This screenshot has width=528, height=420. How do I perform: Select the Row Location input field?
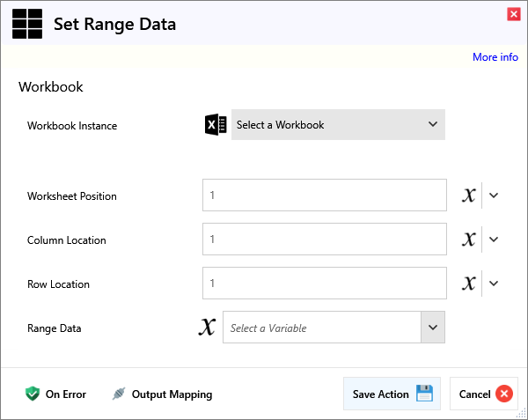click(x=324, y=284)
